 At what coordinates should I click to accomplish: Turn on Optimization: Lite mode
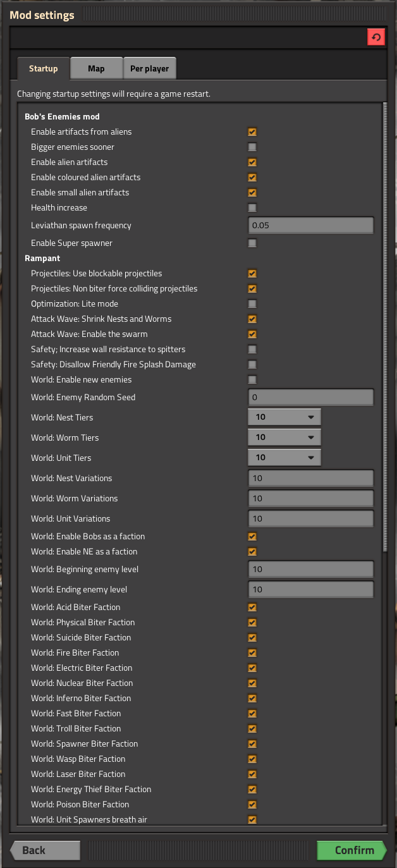252,304
